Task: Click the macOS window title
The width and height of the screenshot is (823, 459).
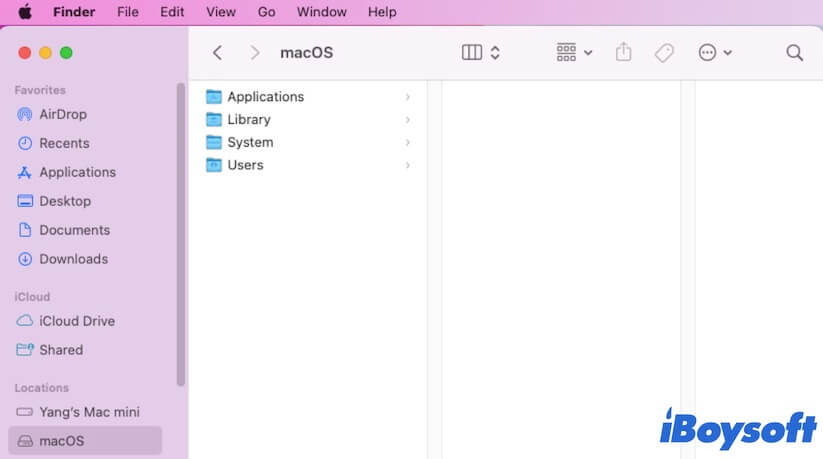Action: click(x=307, y=53)
